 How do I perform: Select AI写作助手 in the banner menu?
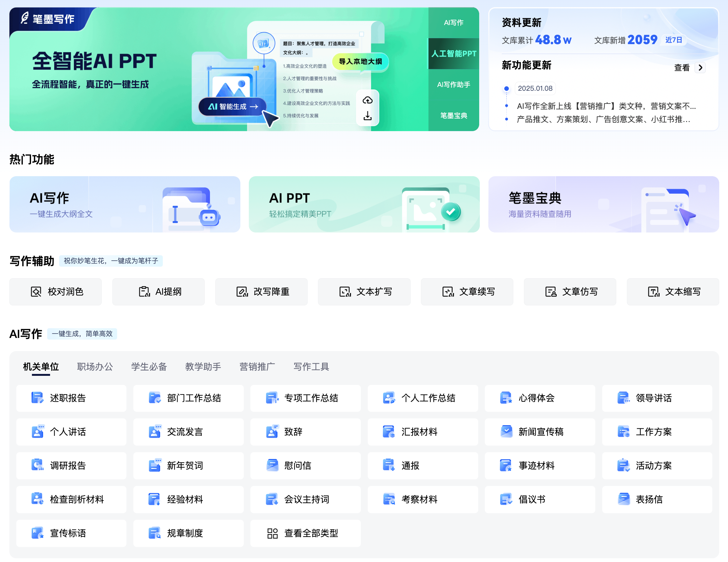tap(453, 84)
